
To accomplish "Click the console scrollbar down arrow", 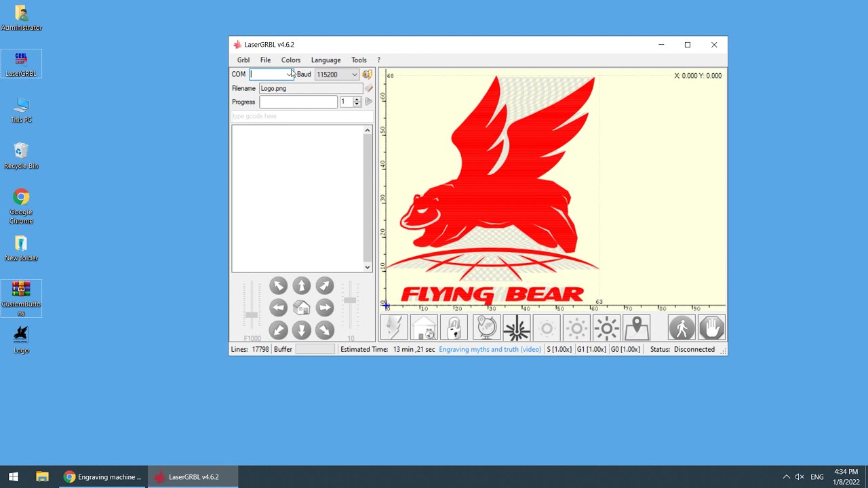I will tap(368, 267).
